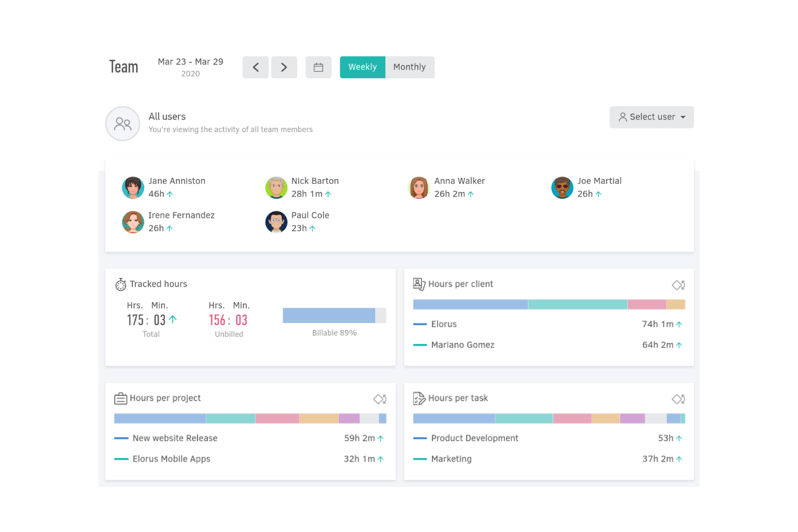Select the Paul Cole name
The height and width of the screenshot is (532, 798).
click(310, 216)
